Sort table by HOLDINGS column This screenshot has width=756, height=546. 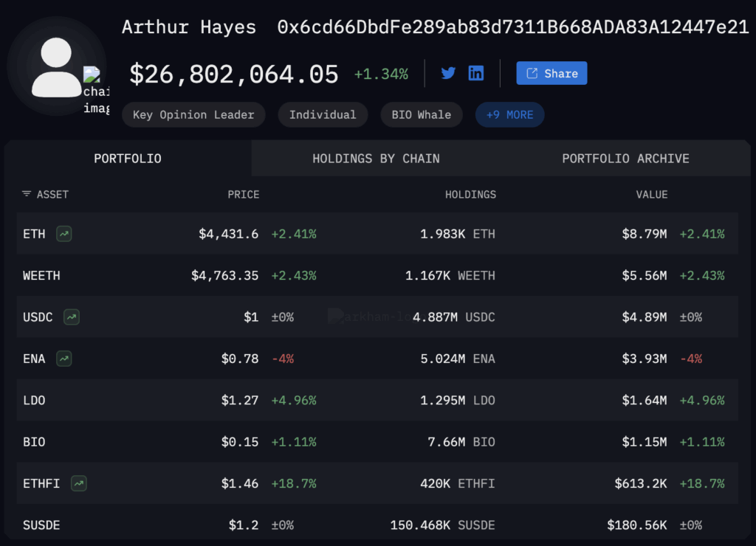[470, 195]
